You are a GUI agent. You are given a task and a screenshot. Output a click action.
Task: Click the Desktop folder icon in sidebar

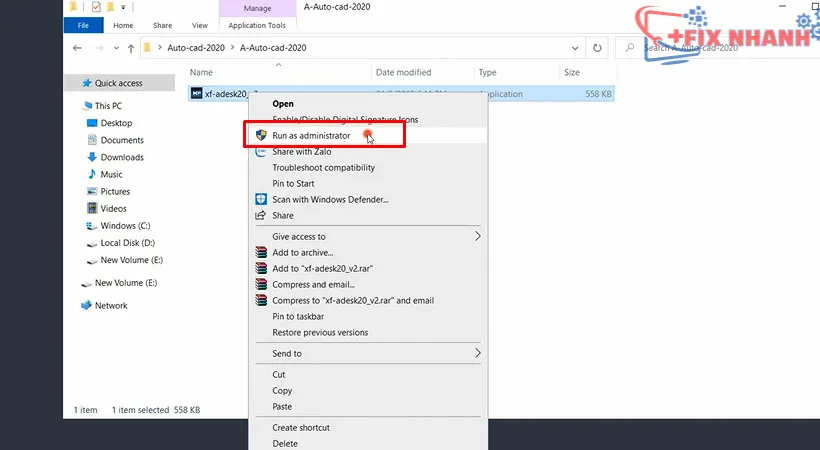click(x=92, y=123)
